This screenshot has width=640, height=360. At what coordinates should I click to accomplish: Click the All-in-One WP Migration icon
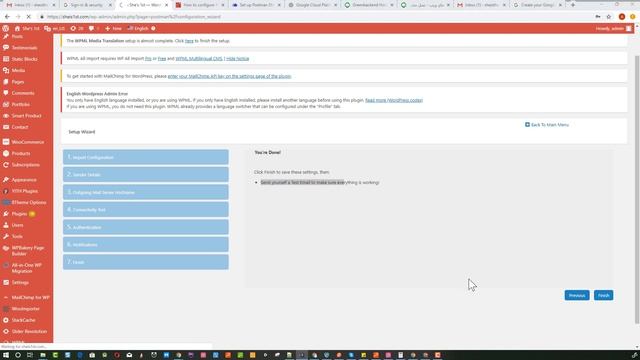(6, 265)
